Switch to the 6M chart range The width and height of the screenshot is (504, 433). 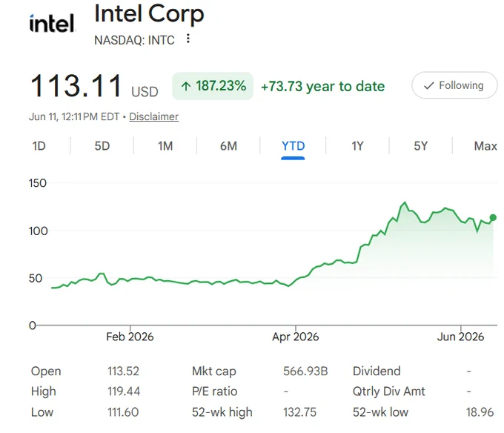coord(228,146)
